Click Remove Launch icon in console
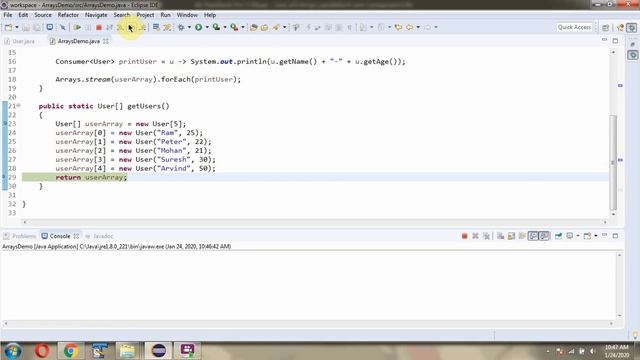Viewport: 640px width, 360px height. click(x=475, y=236)
